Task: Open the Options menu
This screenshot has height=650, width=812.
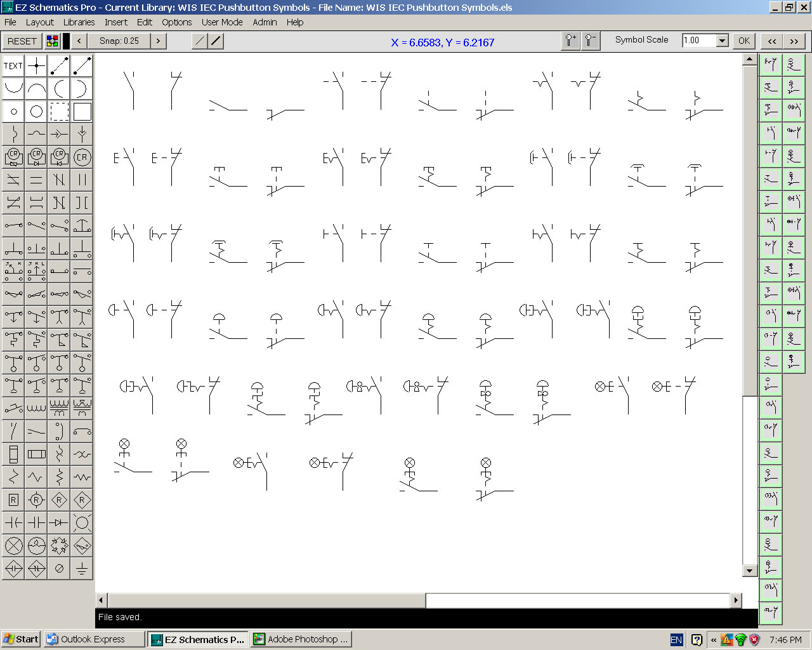Action: pos(177,22)
